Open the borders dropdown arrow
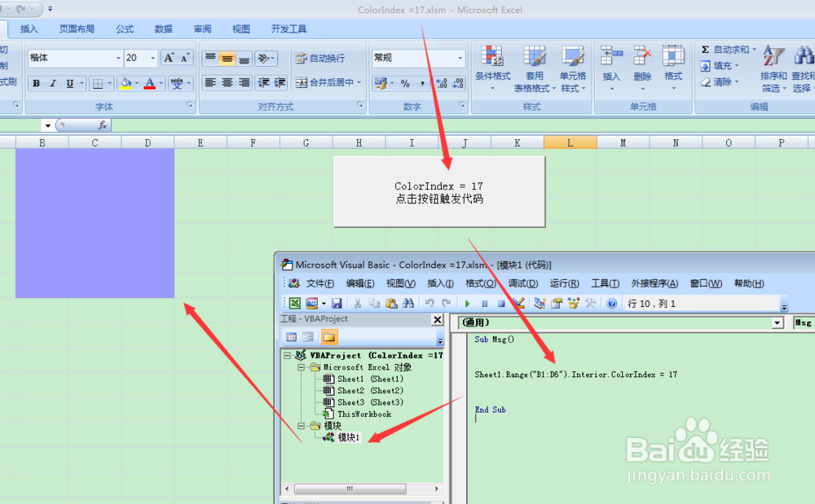The width and height of the screenshot is (815, 504). click(110, 83)
